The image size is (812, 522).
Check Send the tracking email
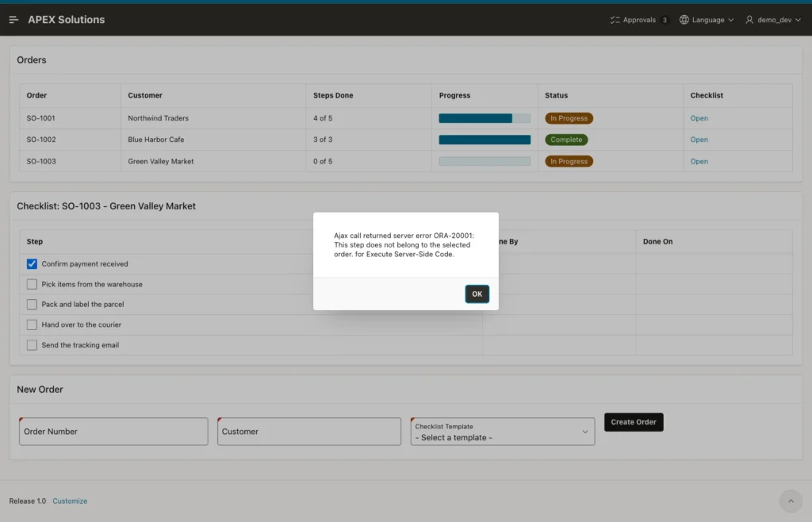coord(32,345)
